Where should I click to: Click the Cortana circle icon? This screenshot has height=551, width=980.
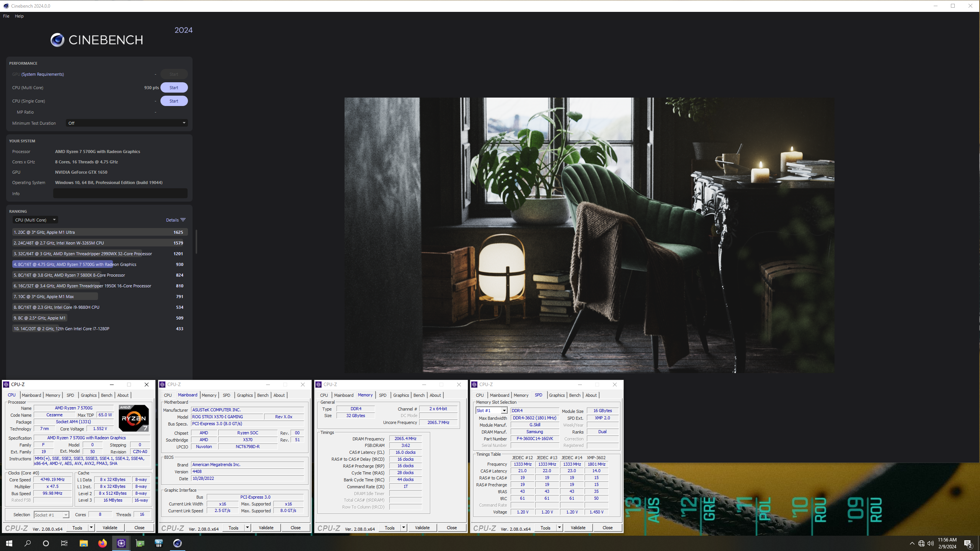pyautogui.click(x=46, y=543)
